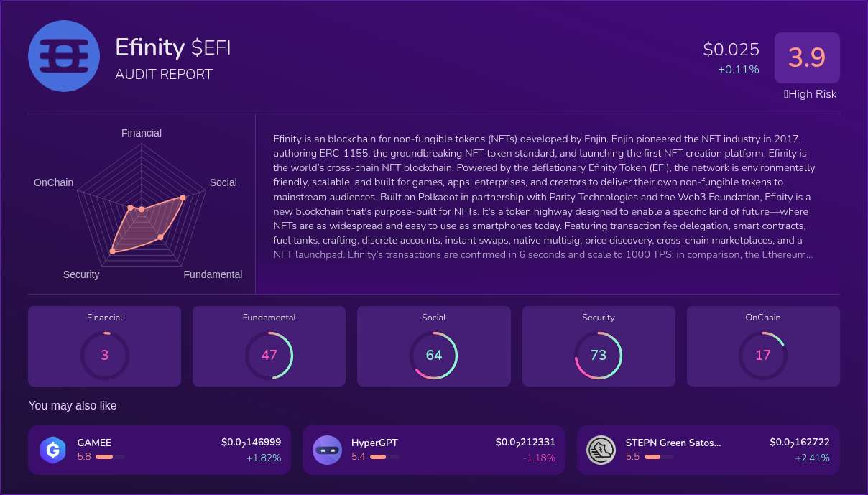Click the Security score ring showing 73
868x495 pixels.
[x=599, y=355]
